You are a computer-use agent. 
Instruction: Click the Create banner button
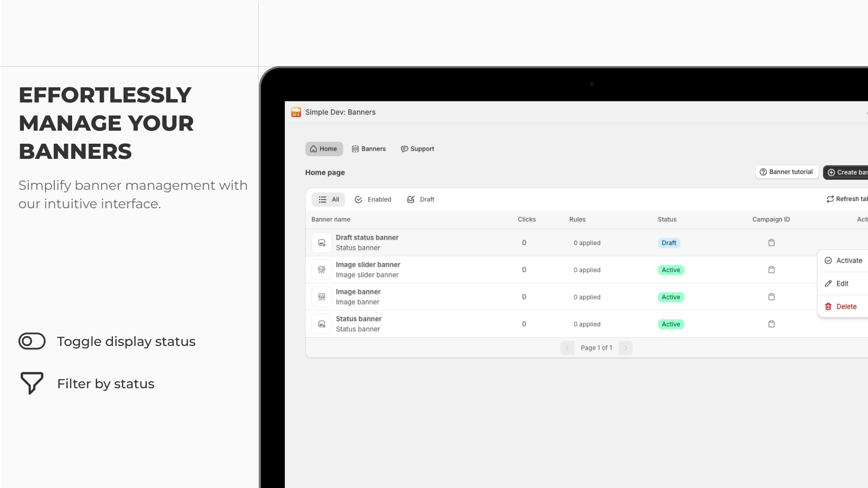tap(846, 172)
